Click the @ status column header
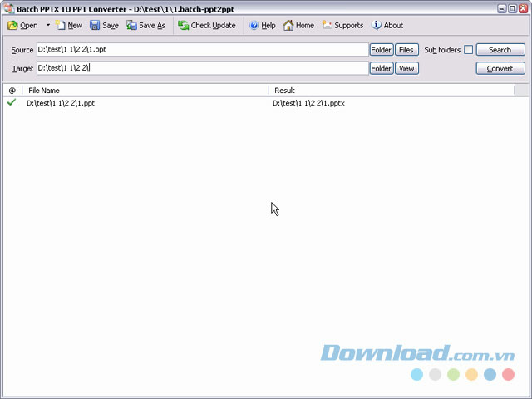 tap(12, 91)
